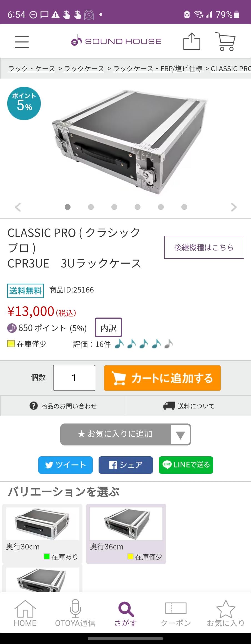Switch to the クーポン tab
251x644 pixels.
pos(176,615)
